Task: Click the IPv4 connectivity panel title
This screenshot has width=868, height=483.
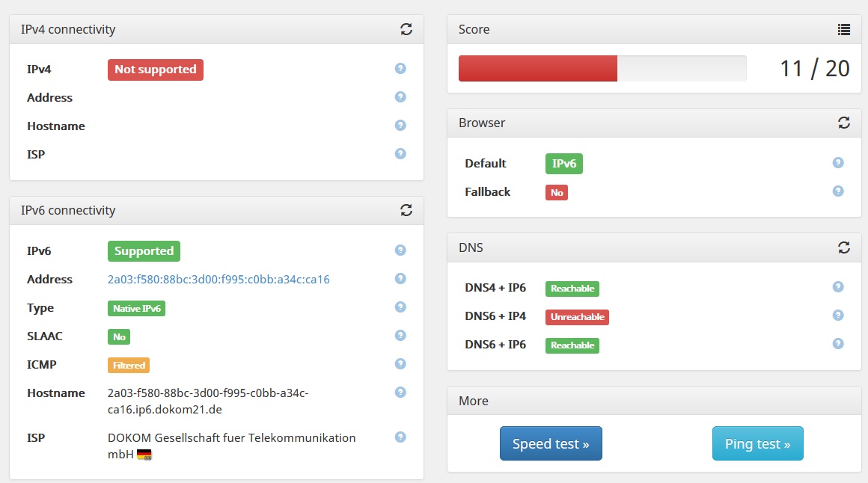Action: pos(68,29)
